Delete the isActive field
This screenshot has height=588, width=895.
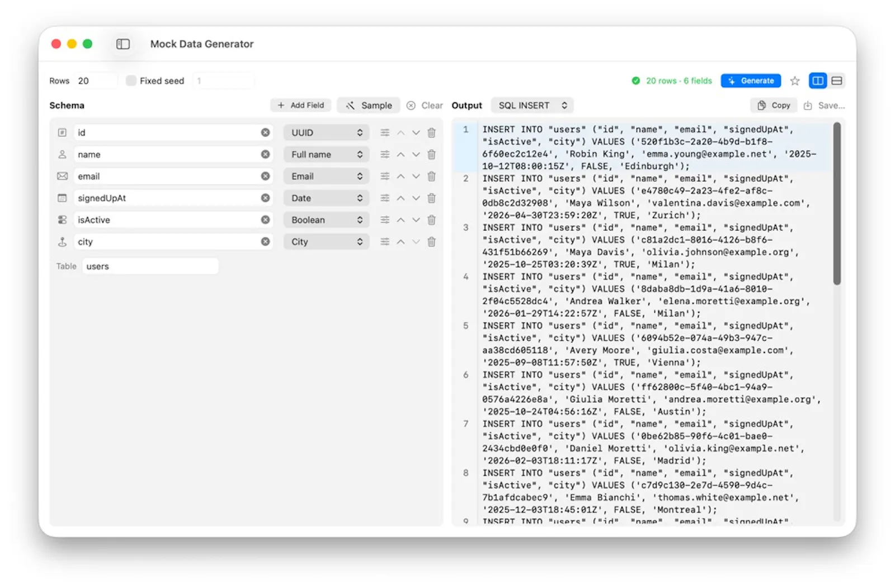[431, 220]
